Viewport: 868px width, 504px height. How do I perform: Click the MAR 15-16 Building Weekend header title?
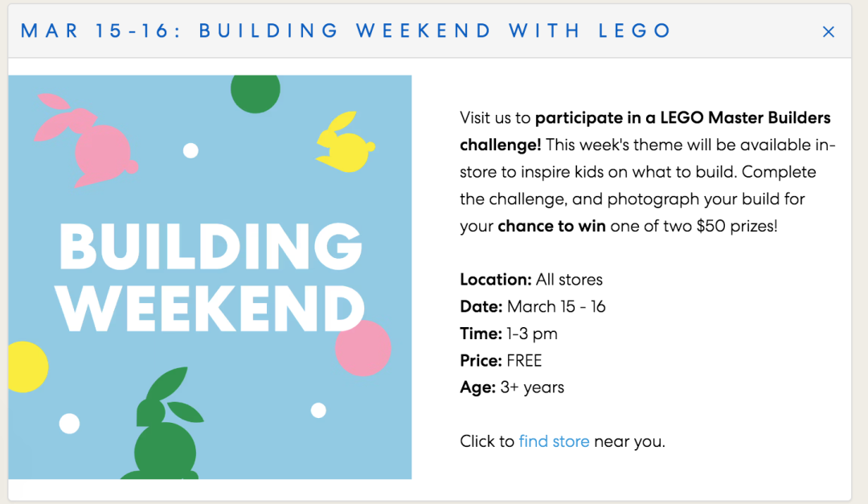pos(346,31)
